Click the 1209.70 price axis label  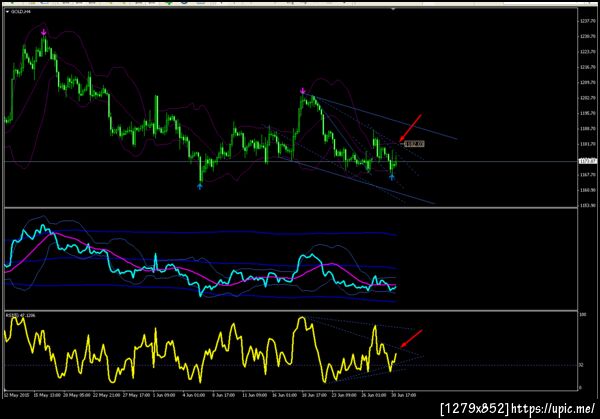coord(588,82)
